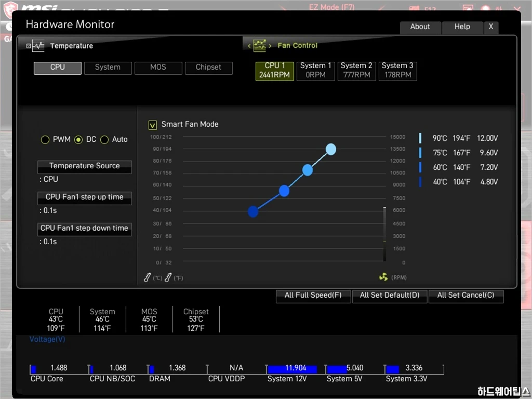This screenshot has height=399, width=532.
Task: Click the All Set Default(D) button
Action: [x=389, y=296]
